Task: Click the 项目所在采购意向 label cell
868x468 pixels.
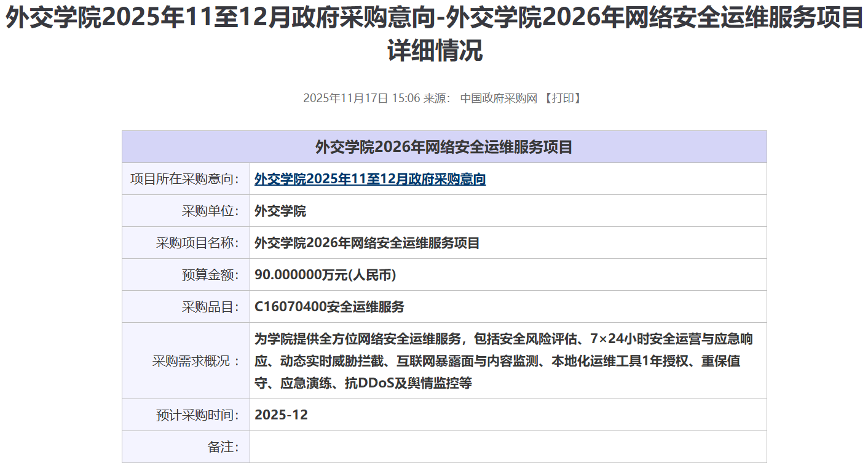Action: (185, 179)
